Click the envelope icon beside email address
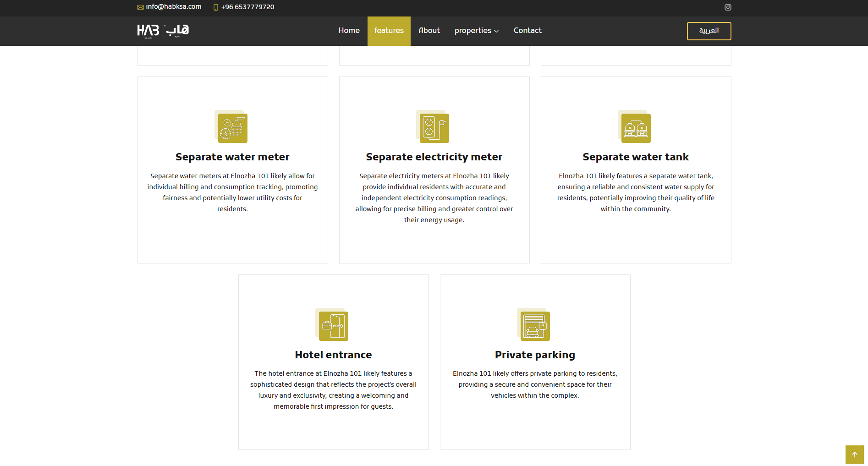 click(x=140, y=7)
